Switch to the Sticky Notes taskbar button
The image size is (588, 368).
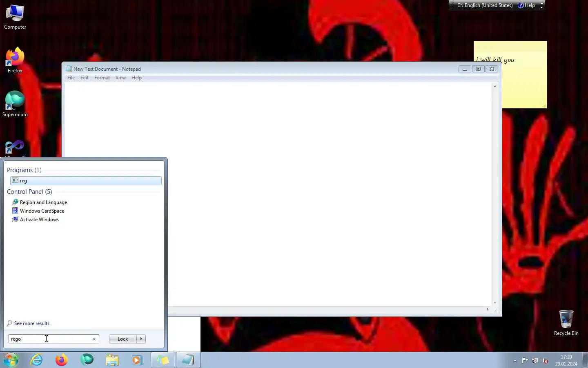pyautogui.click(x=163, y=360)
